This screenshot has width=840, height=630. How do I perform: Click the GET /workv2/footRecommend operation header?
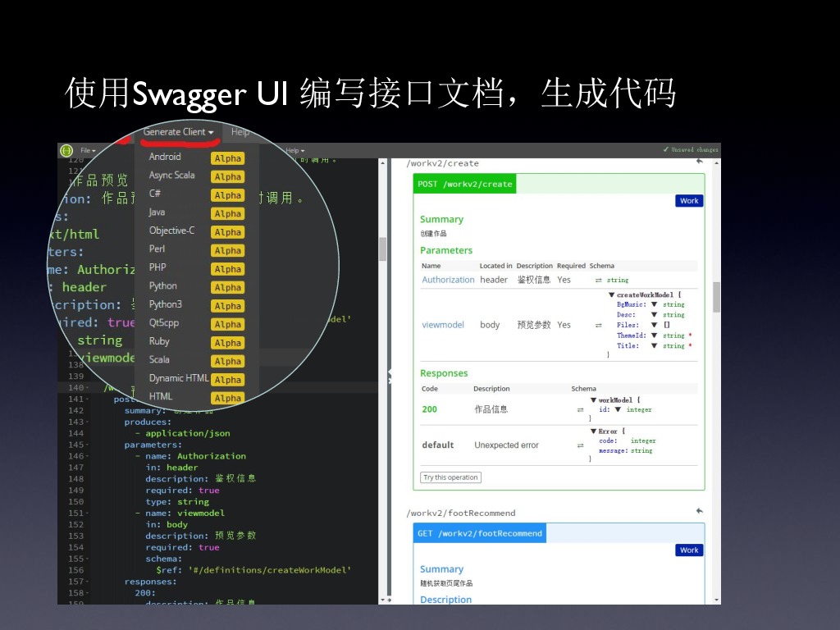pyautogui.click(x=479, y=533)
